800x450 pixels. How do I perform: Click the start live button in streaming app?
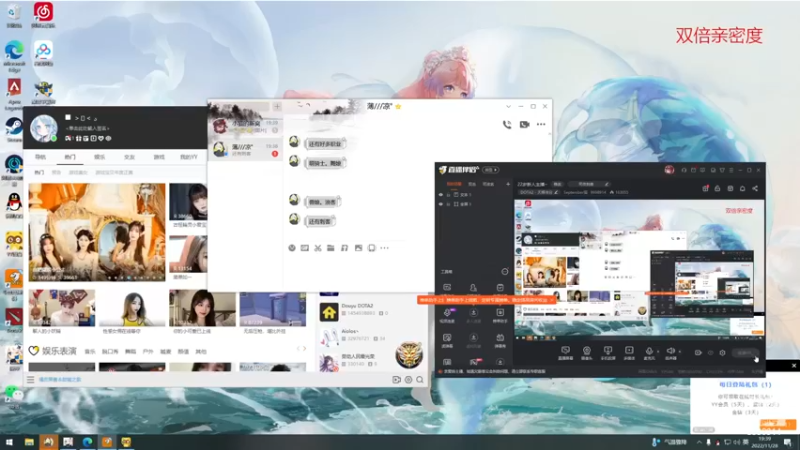tap(745, 353)
